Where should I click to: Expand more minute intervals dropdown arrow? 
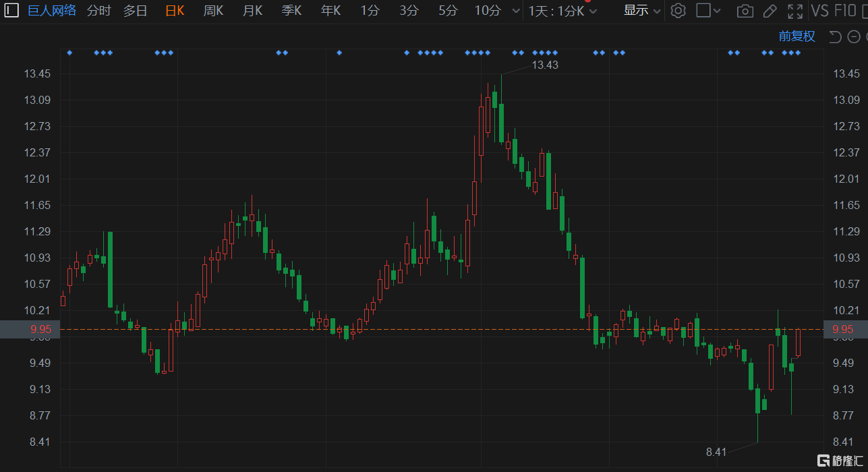coord(516,11)
